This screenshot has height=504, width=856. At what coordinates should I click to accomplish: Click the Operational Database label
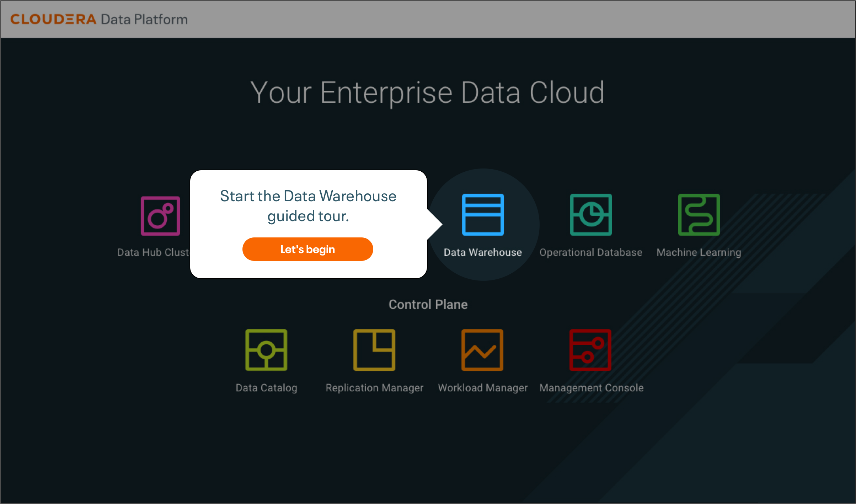click(x=590, y=252)
